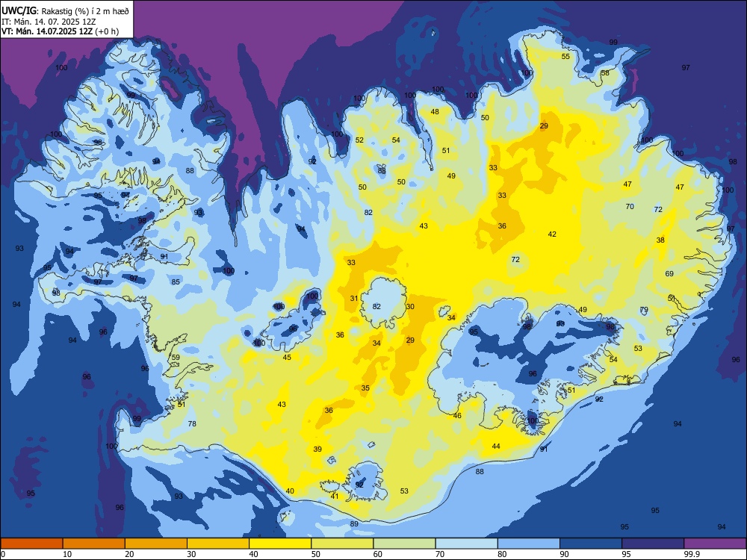The image size is (747, 560).
Task: Click the humidity value '46' on the map
Action: pyautogui.click(x=457, y=415)
